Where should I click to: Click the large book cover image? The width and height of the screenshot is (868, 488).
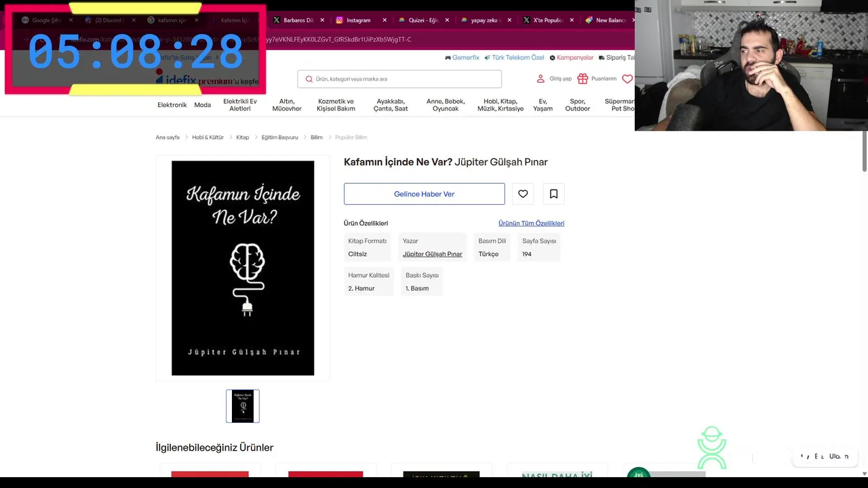click(243, 268)
